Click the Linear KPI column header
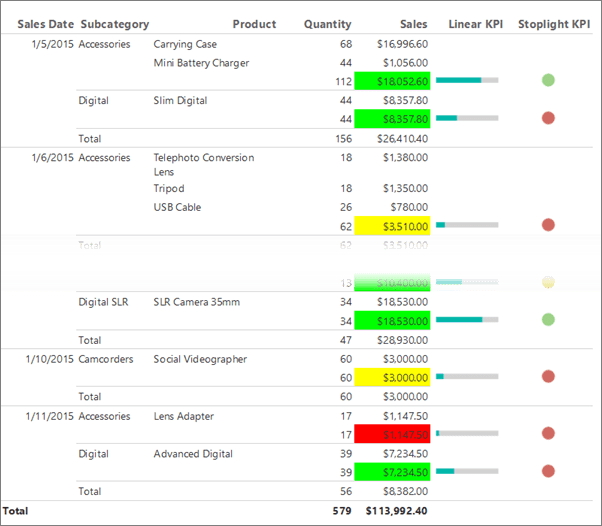Screen dimensions: 602x526 click(x=476, y=24)
